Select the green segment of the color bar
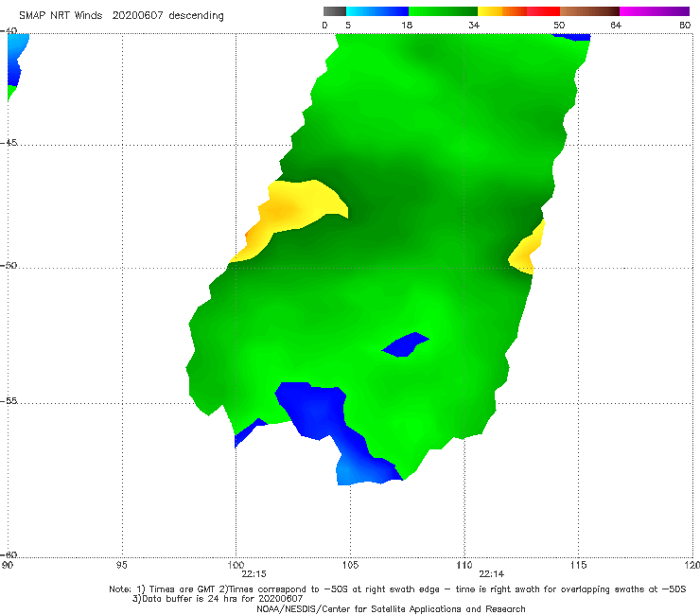Screen dimensions: 700x615 (x=443, y=11)
